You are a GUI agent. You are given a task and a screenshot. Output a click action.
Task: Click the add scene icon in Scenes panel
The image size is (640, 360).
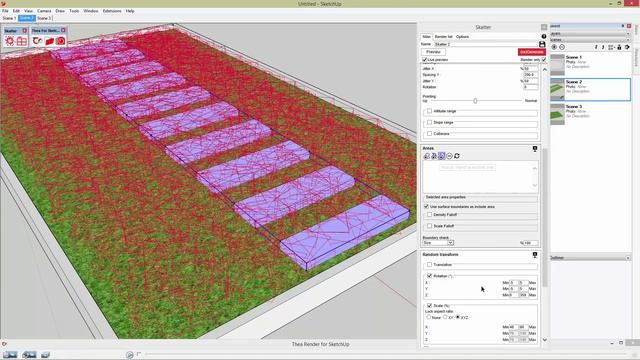coord(554,47)
